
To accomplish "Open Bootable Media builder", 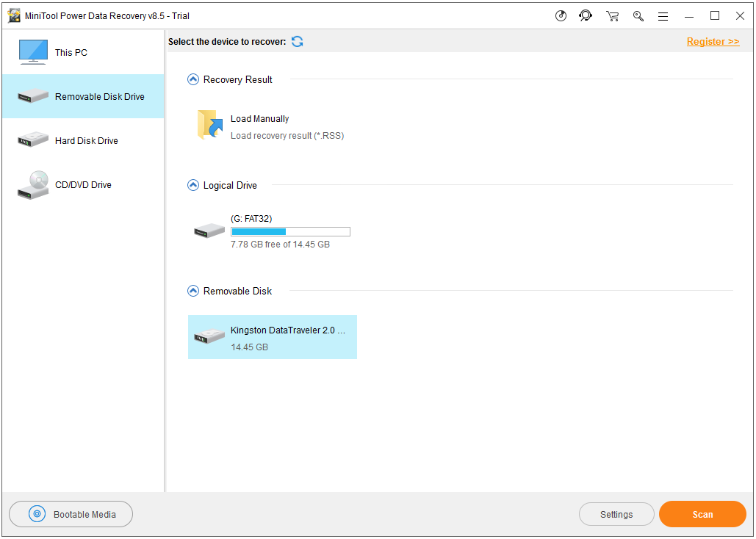I will pyautogui.click(x=71, y=514).
